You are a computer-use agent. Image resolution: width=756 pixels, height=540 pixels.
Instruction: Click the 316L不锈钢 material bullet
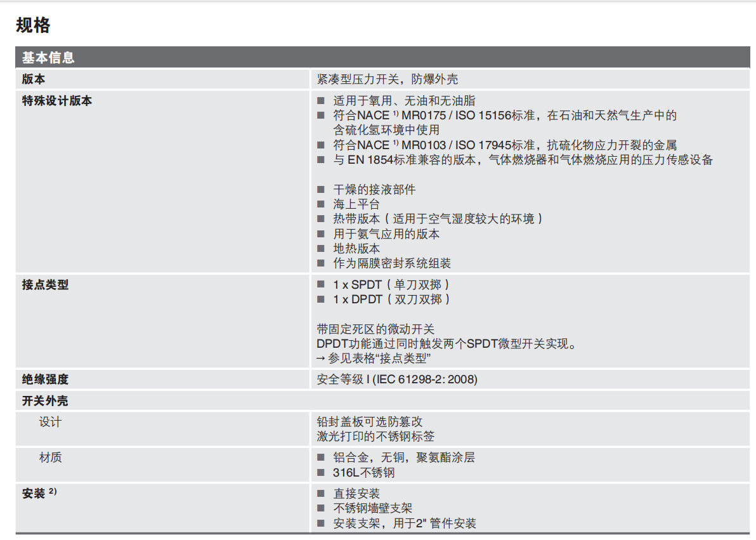pyautogui.click(x=363, y=473)
